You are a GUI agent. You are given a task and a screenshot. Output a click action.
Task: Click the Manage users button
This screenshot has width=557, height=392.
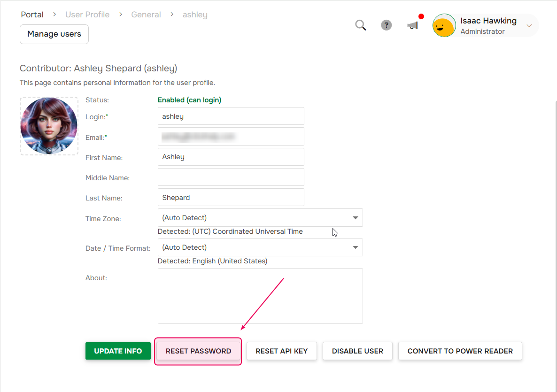(x=54, y=34)
